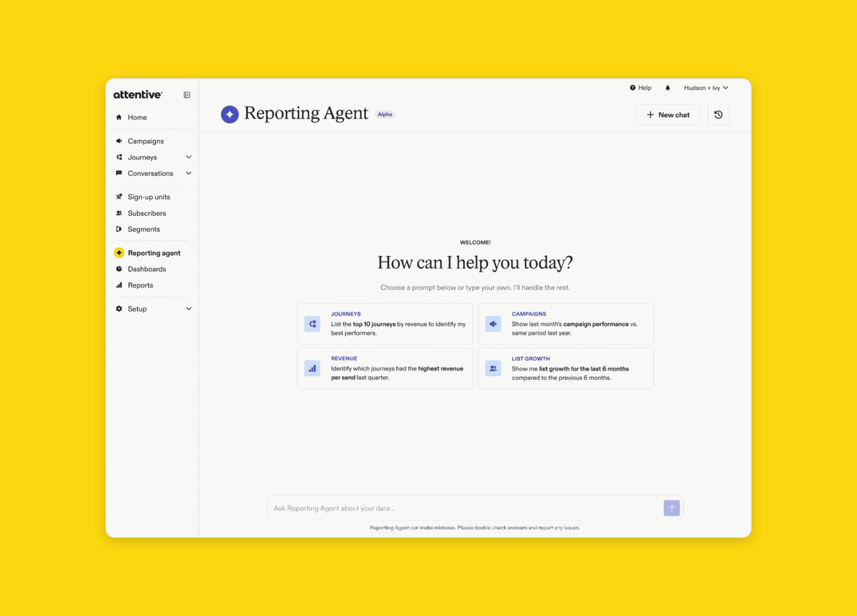Open notifications bell icon
Viewport: 857px width, 616px height.
[668, 88]
